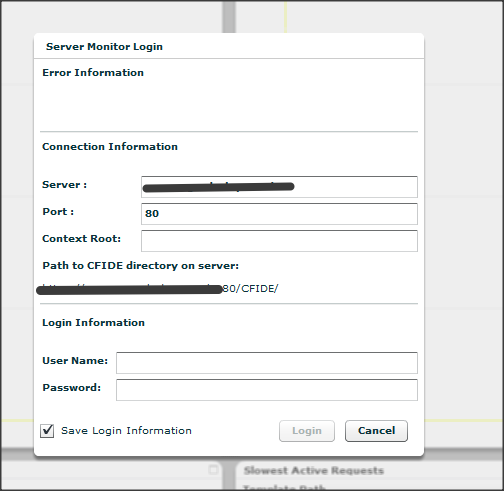
Task: Click the Login Information section heading
Action: coord(93,323)
